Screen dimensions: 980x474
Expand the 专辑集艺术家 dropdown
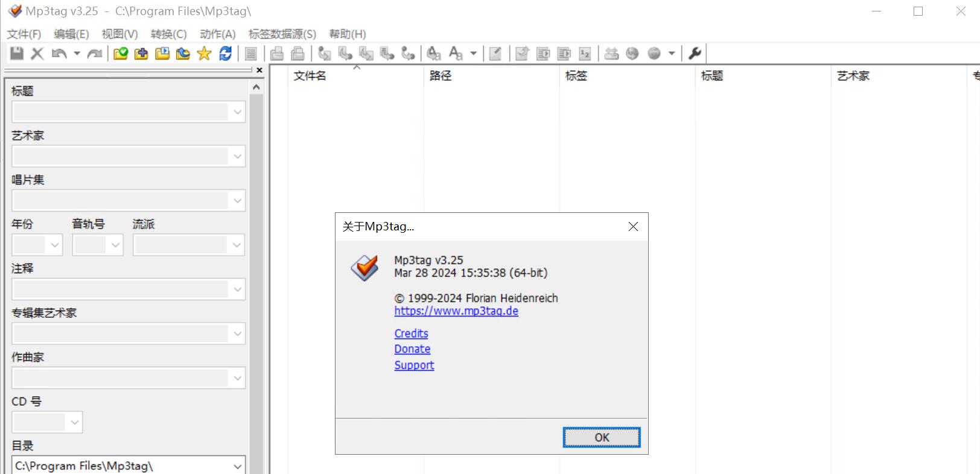click(237, 333)
